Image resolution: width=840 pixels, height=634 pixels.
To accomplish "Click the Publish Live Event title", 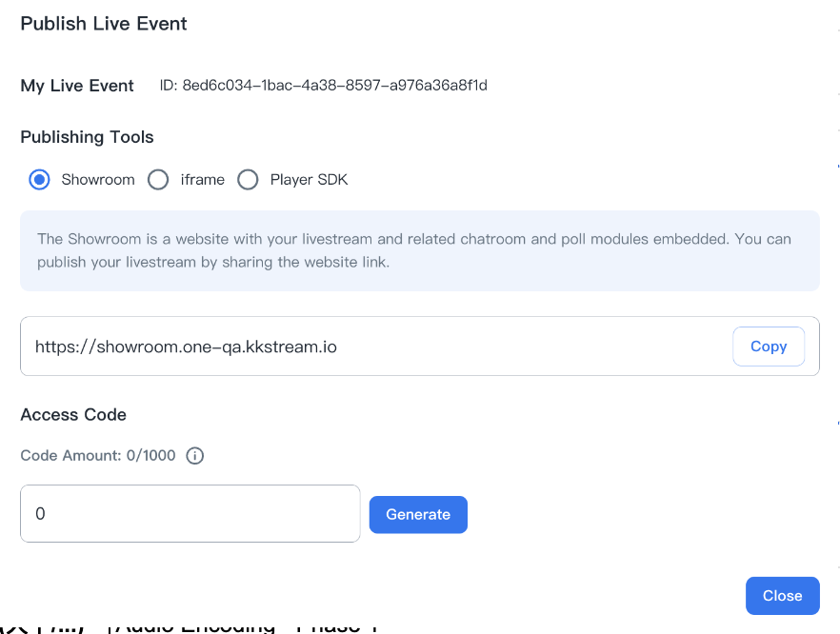I will (x=103, y=24).
